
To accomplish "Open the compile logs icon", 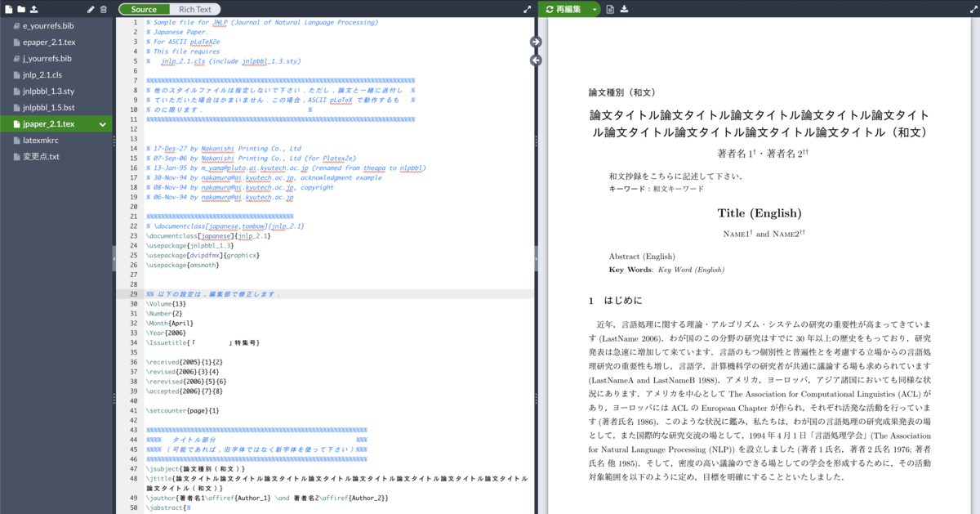I will [x=611, y=9].
